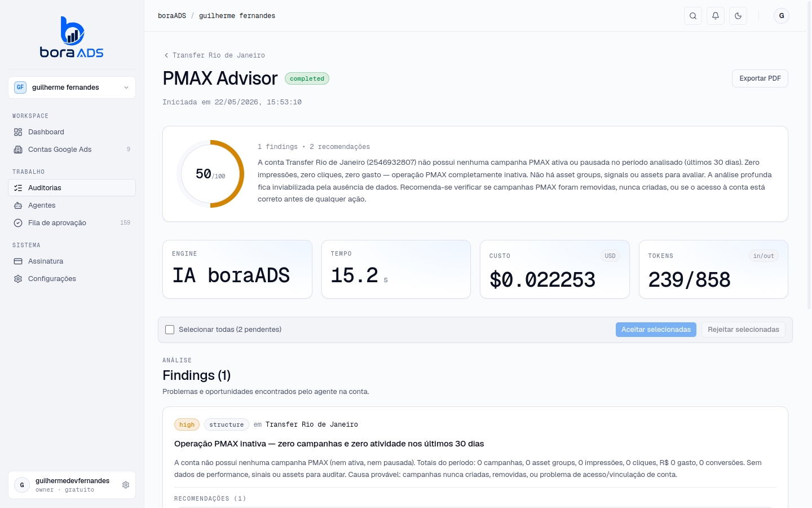Click the Dashboard grid icon
This screenshot has width=812, height=508.
tap(18, 132)
